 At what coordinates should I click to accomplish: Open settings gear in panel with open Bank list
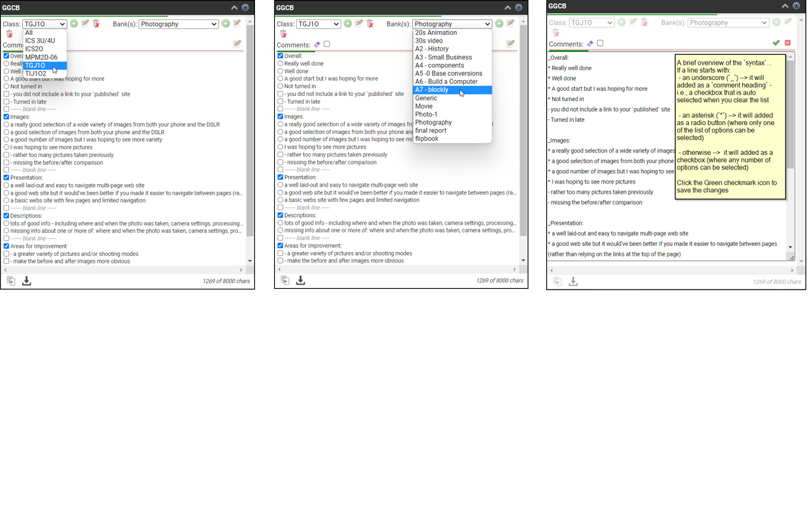tap(519, 8)
